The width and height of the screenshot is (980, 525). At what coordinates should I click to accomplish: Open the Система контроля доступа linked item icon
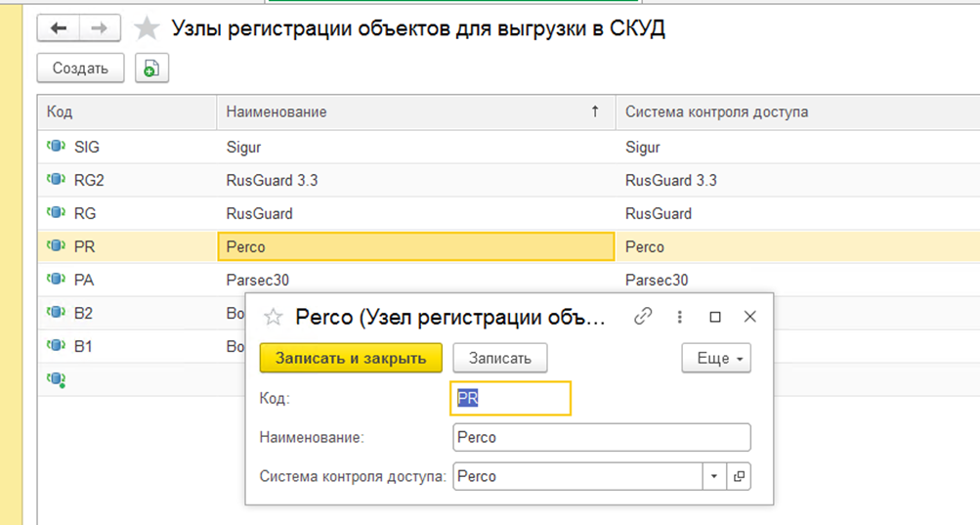[x=739, y=477]
